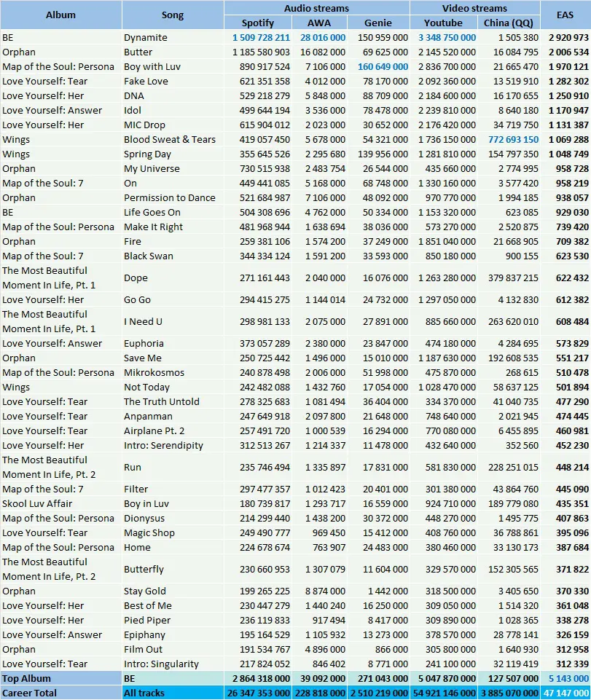Click the song name Dope

tap(136, 278)
